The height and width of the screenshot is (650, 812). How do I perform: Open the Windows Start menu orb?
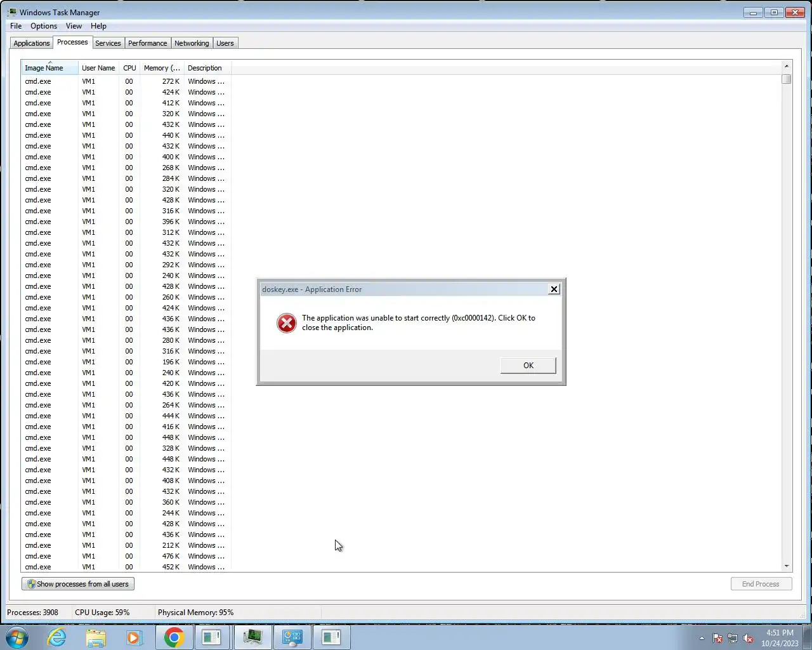coord(17,637)
